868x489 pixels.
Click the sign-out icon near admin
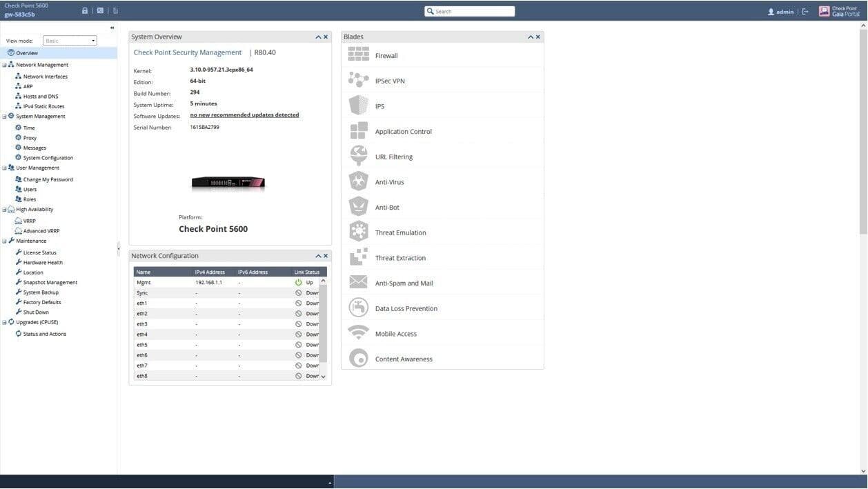[x=805, y=10]
